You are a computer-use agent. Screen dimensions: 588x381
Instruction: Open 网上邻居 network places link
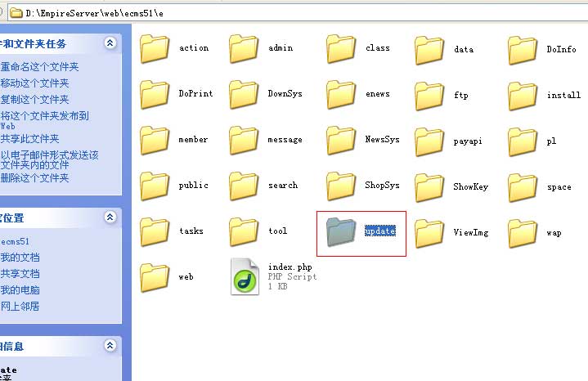tap(20, 307)
